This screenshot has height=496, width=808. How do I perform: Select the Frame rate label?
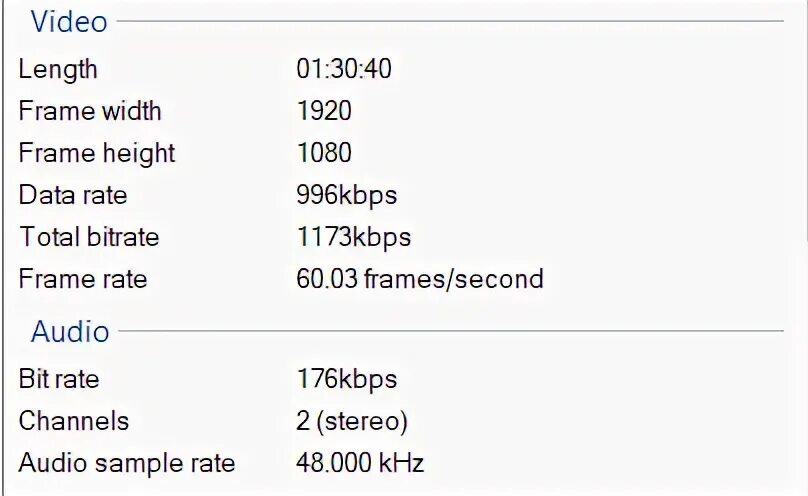[82, 279]
